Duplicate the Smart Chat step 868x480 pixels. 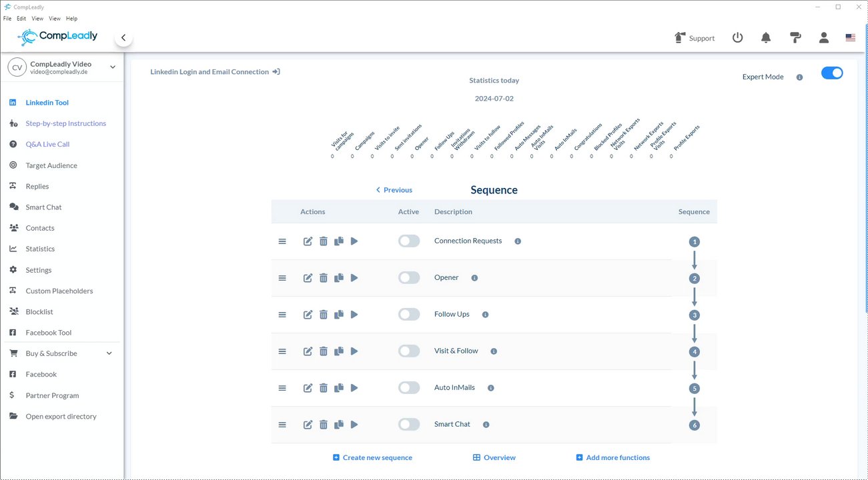point(339,425)
